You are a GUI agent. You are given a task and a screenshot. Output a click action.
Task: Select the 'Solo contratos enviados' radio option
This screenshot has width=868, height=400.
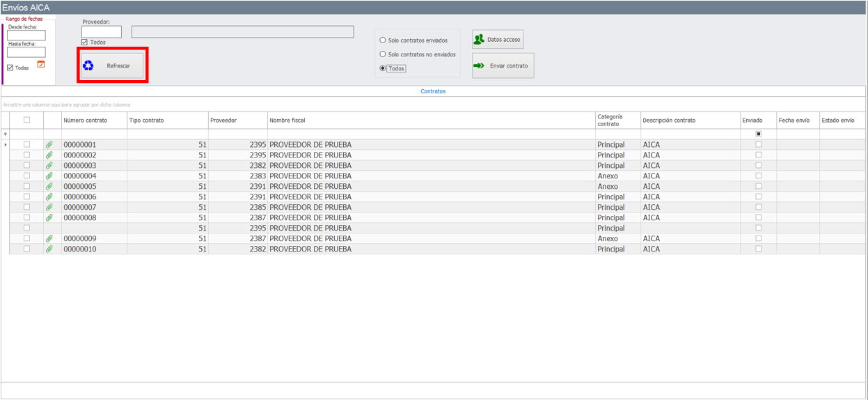pos(383,40)
